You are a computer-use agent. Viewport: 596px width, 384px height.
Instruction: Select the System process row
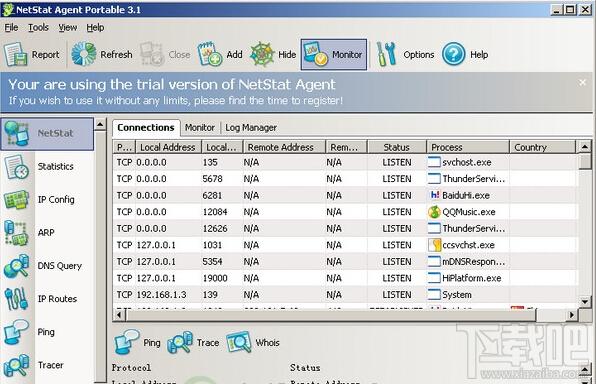pos(346,295)
